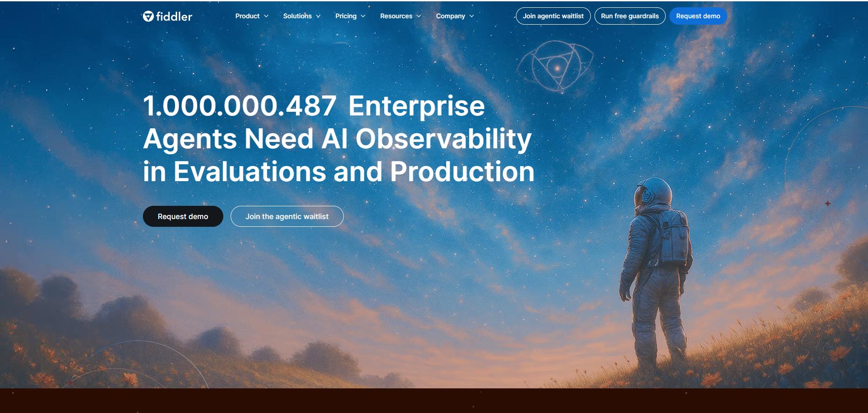Click the headline line "in Evaluations and Production"
The width and height of the screenshot is (868, 413).
click(x=338, y=172)
